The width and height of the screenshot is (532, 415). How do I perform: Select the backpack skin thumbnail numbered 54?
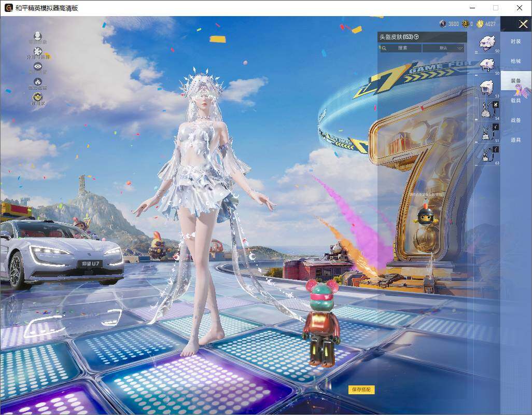(487, 110)
